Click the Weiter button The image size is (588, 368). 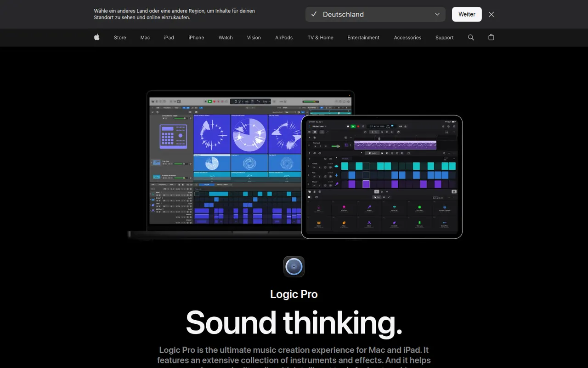point(467,14)
